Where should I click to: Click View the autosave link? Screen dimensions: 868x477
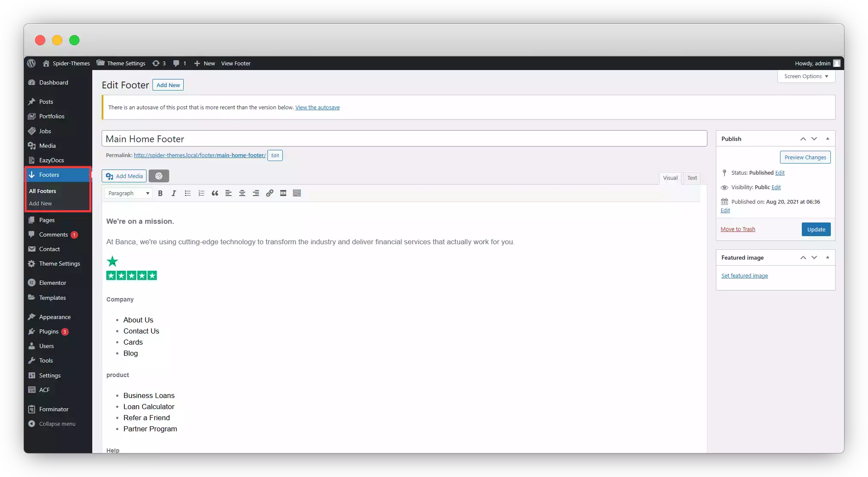click(x=318, y=107)
